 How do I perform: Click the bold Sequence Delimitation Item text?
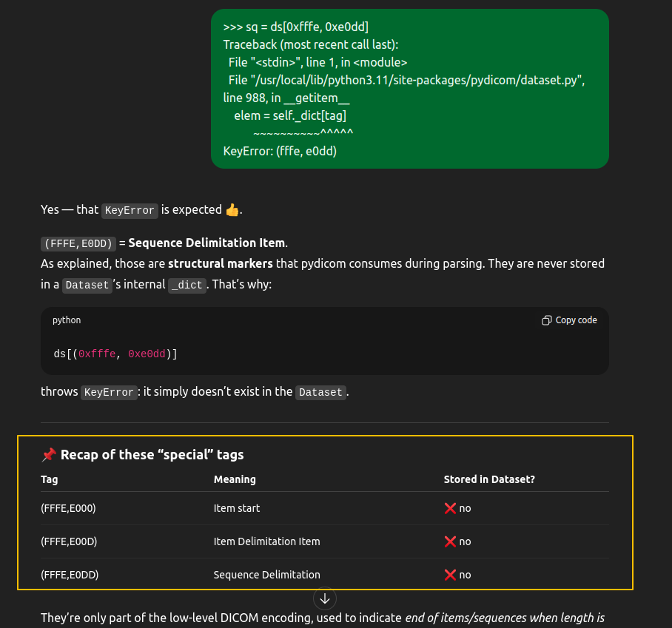tap(206, 243)
